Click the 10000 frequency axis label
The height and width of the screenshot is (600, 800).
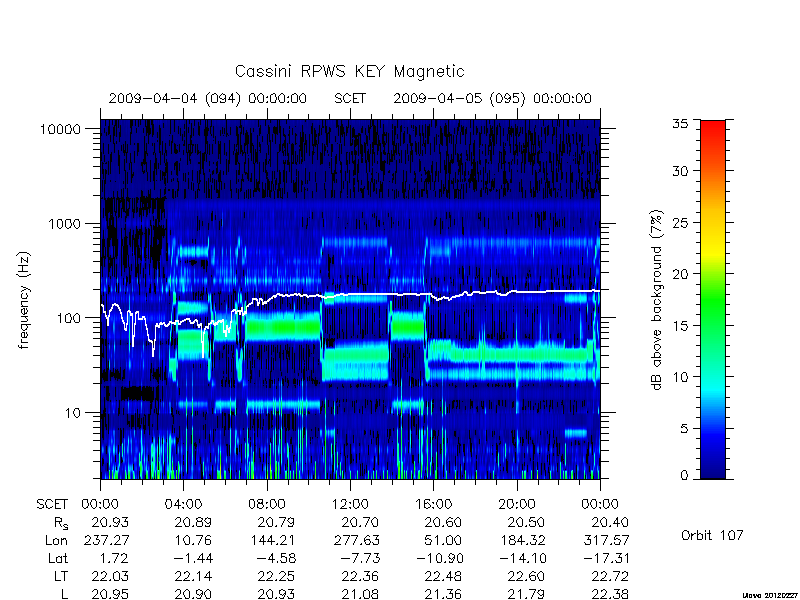click(60, 130)
